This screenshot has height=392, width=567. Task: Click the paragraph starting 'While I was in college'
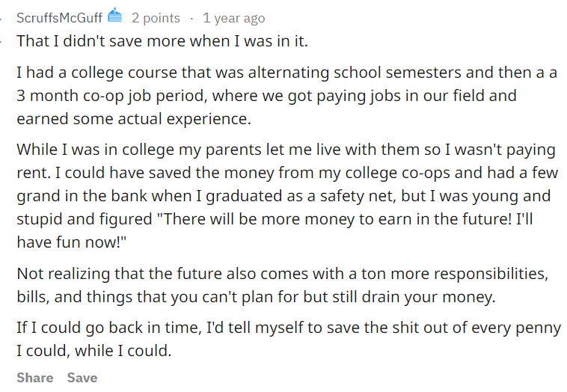(x=283, y=196)
